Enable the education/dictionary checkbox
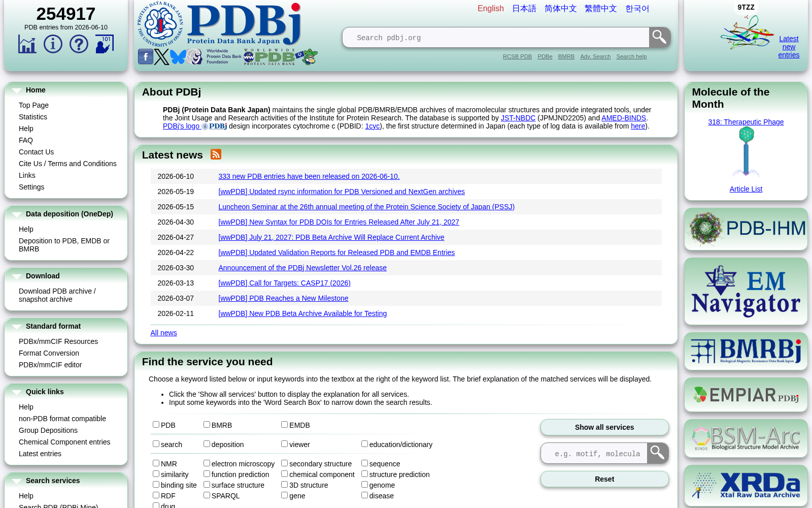Image resolution: width=812 pixels, height=508 pixels. point(364,444)
